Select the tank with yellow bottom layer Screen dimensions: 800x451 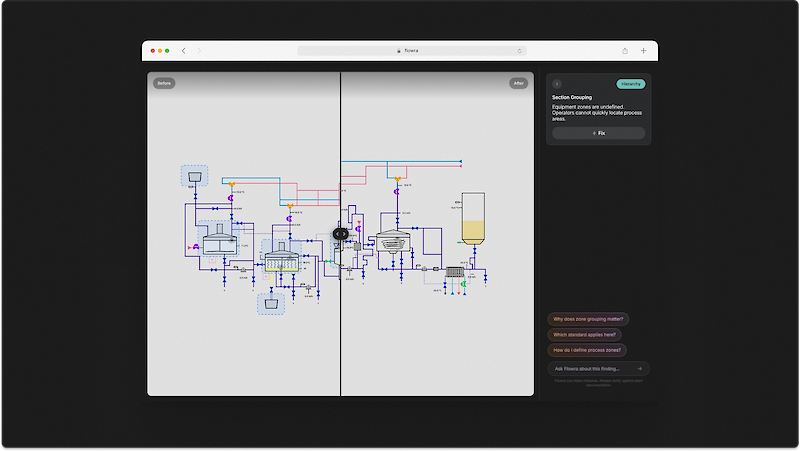click(x=282, y=258)
